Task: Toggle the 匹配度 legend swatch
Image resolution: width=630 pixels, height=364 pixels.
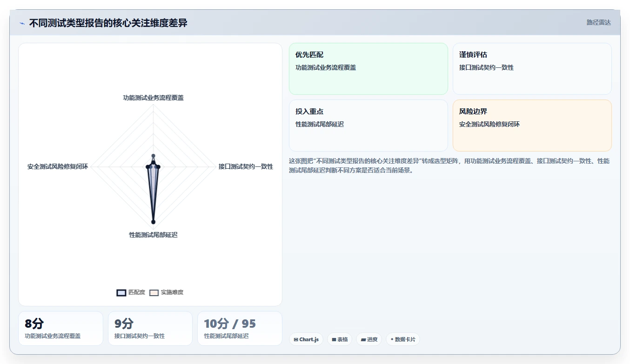Action: pyautogui.click(x=121, y=292)
